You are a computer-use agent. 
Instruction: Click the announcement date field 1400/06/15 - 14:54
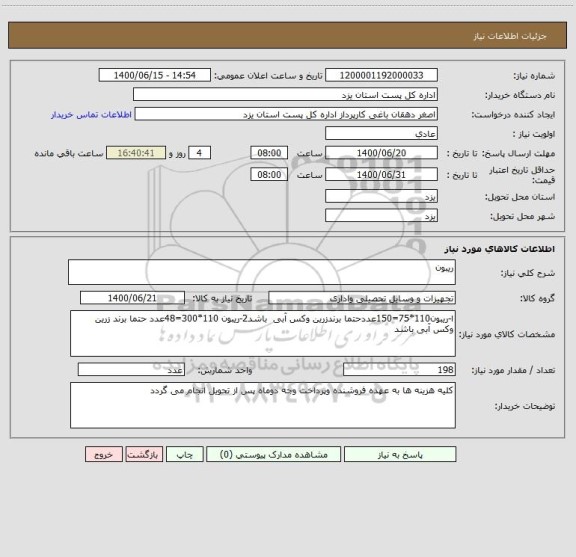(155, 75)
